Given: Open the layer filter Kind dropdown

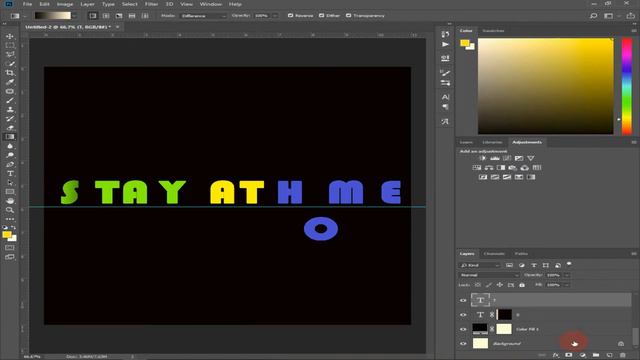Looking at the screenshot, I should (x=480, y=265).
